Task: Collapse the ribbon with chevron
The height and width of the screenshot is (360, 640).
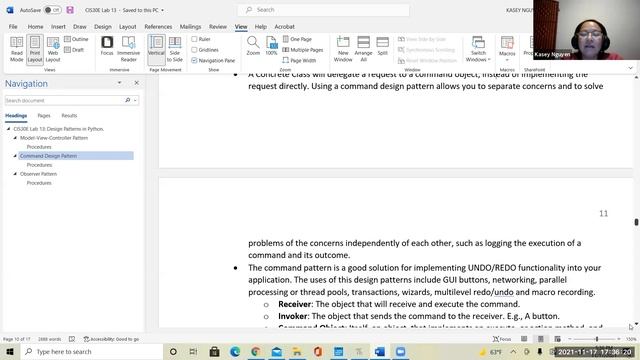Action: coord(631,68)
